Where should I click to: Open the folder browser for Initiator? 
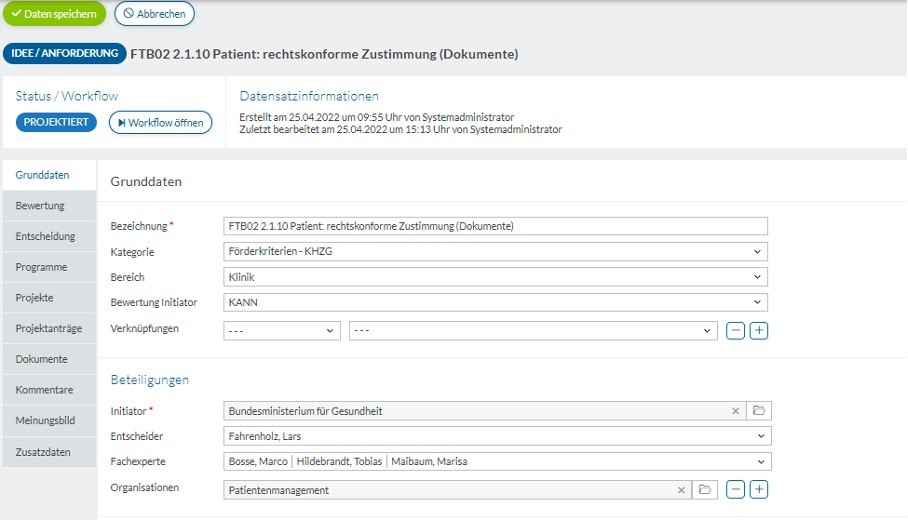[x=759, y=411]
